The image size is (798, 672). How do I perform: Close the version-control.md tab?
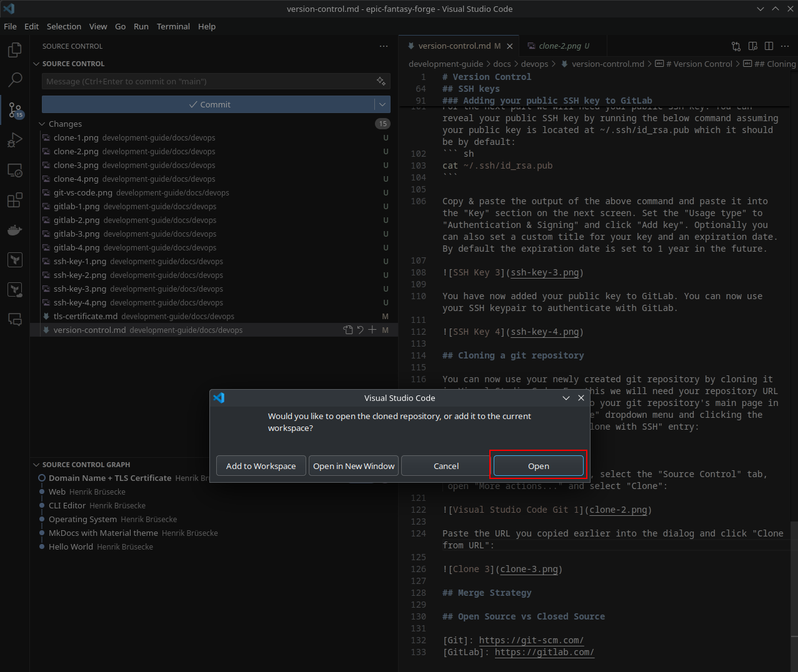[x=510, y=46]
